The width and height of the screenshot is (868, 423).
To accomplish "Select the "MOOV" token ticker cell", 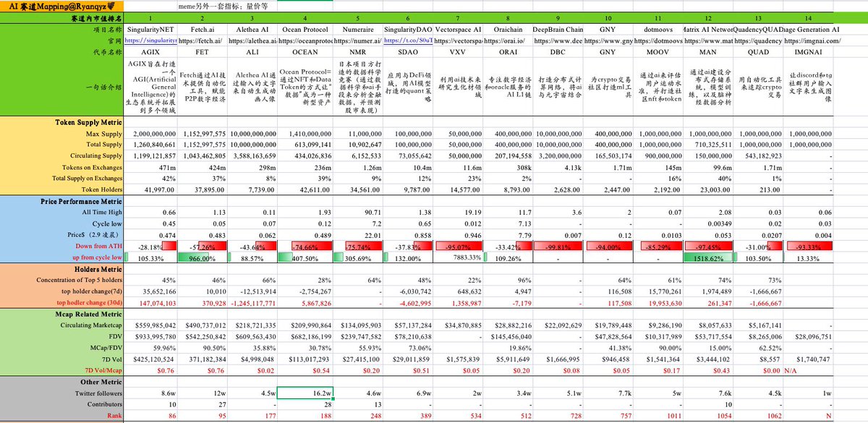I will 659,52.
